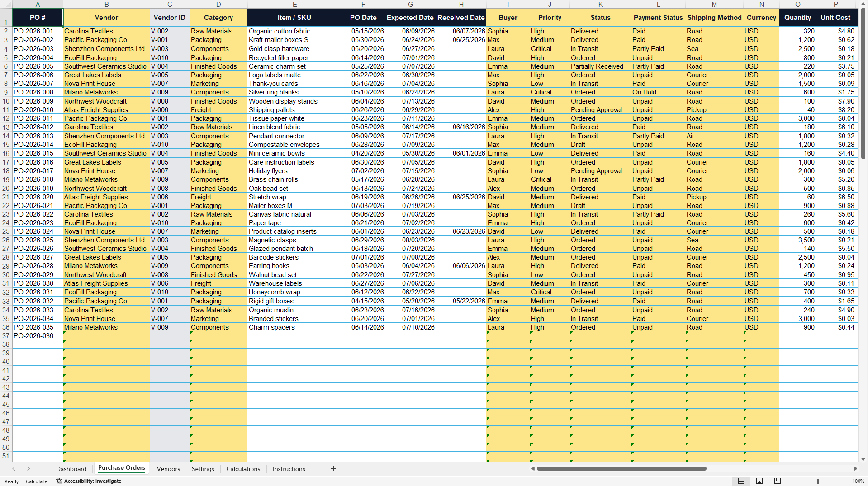Switch to Page Layout view icon
The width and height of the screenshot is (868, 486).
[759, 481]
